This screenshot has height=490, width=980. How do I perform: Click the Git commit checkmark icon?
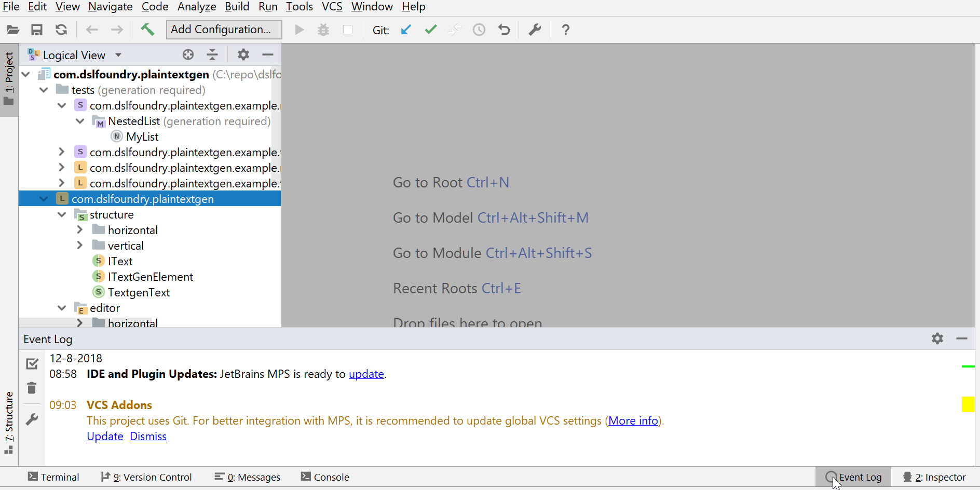(430, 30)
